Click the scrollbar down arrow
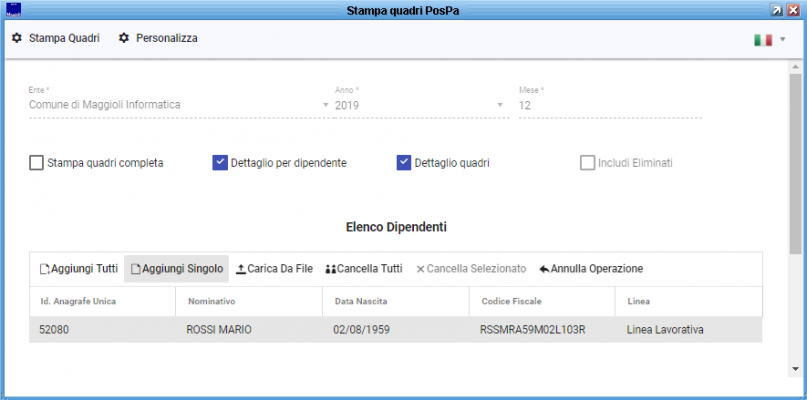 (x=795, y=369)
